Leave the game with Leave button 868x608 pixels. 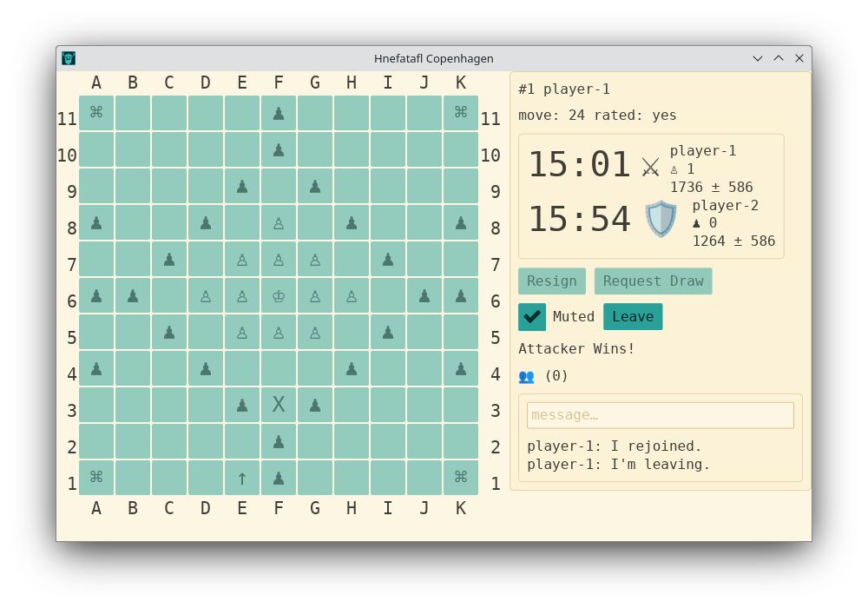633,317
